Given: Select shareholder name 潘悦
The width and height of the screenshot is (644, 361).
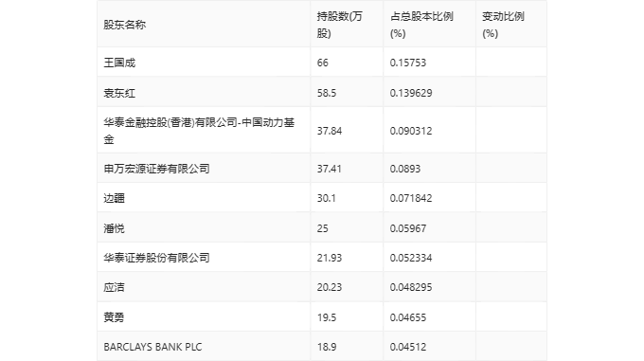Looking at the screenshot, I should pos(114,228).
